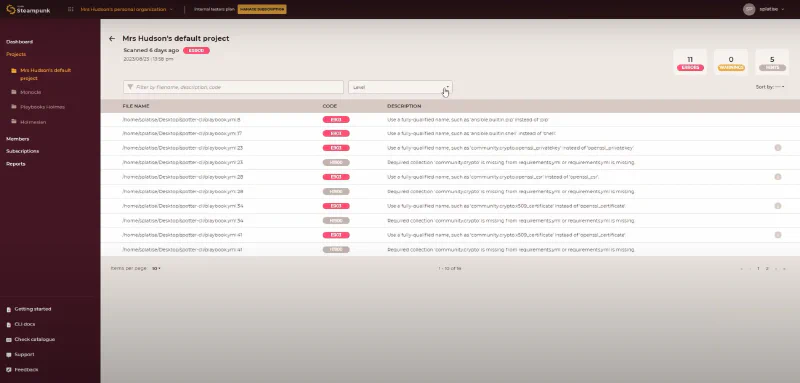Click the info icon on playbook.yml:41 error row
The width and height of the screenshot is (800, 383).
pos(778,235)
